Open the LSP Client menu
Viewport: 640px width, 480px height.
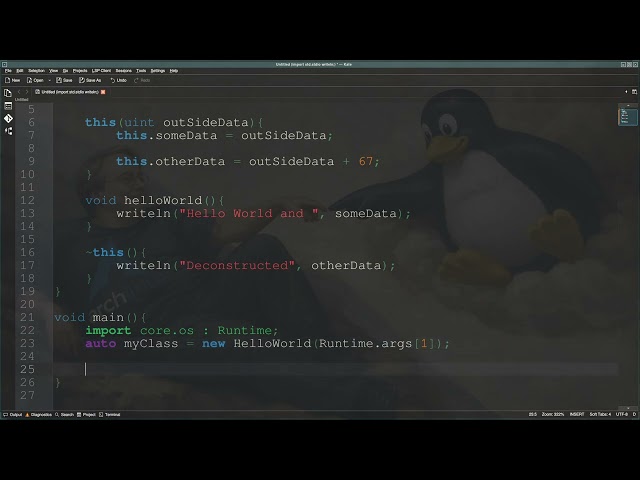(101, 71)
